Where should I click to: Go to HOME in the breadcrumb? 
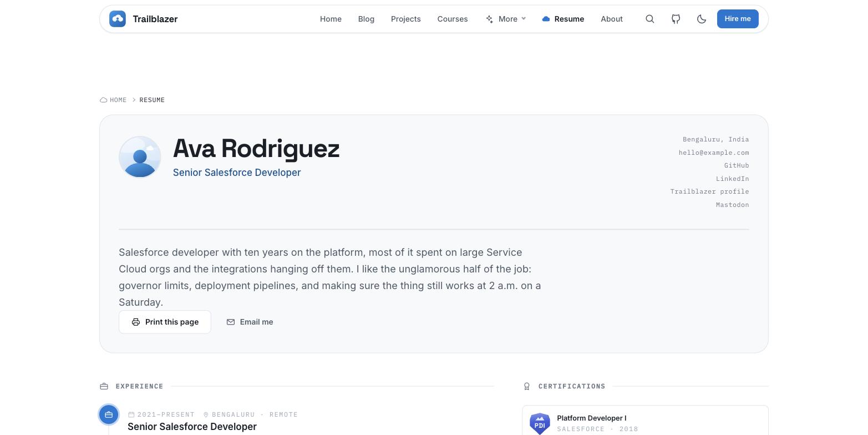(118, 100)
